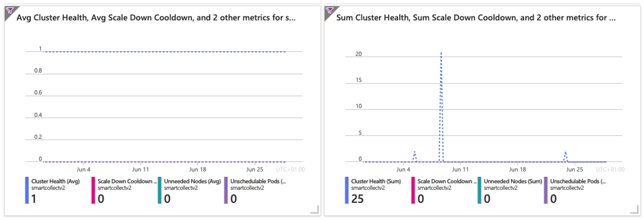Open the Sum Cluster Health chart title
The image size is (644, 220).
point(476,18)
